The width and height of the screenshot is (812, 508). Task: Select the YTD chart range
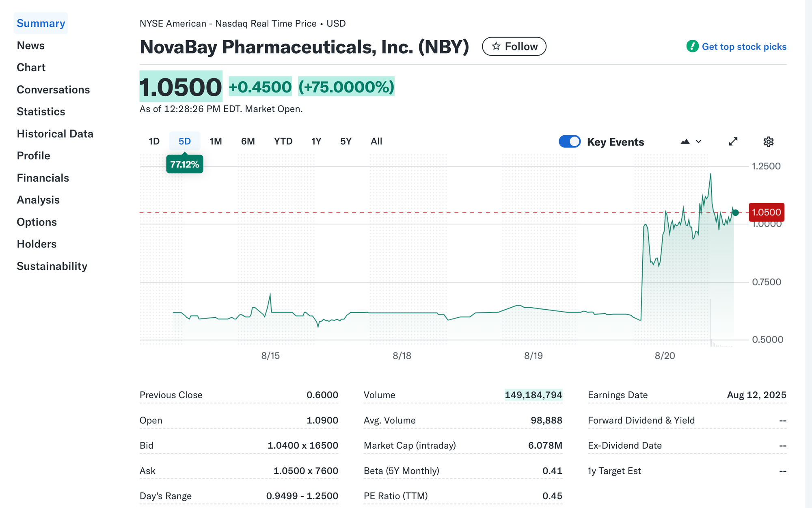283,141
